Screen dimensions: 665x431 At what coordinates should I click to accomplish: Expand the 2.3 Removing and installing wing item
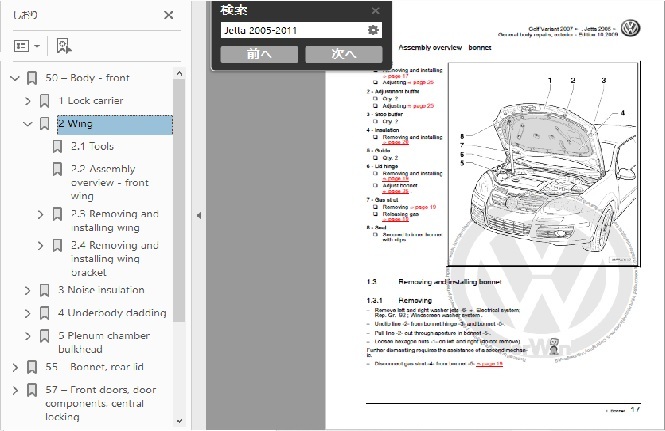point(40,214)
